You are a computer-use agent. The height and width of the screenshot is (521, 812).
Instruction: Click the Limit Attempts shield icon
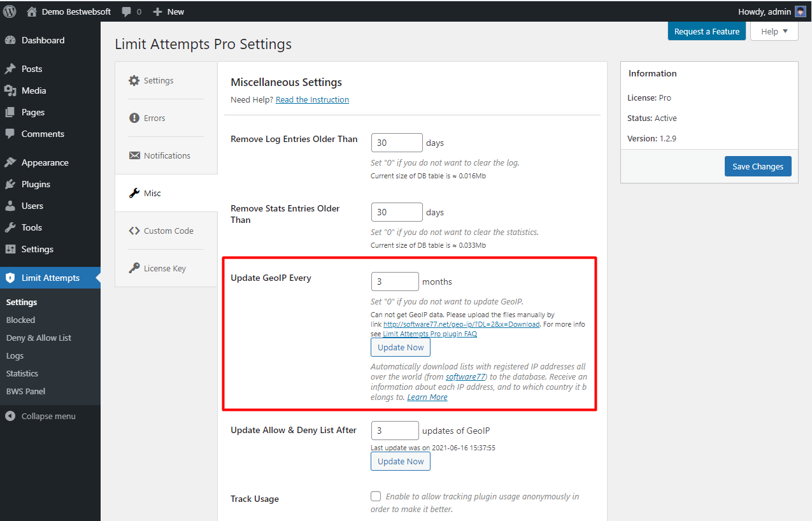click(x=10, y=278)
